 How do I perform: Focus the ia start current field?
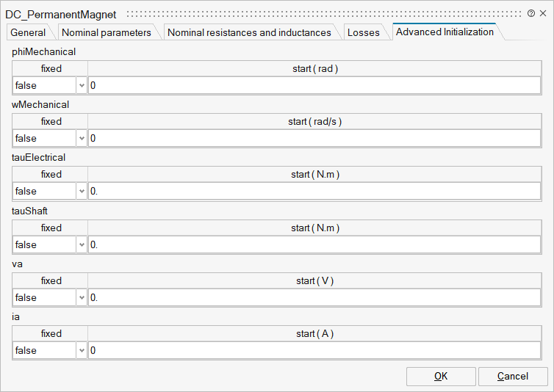(x=314, y=351)
